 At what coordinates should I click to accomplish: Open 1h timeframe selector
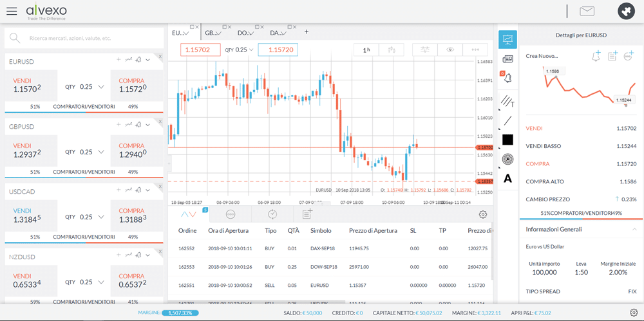coord(366,50)
